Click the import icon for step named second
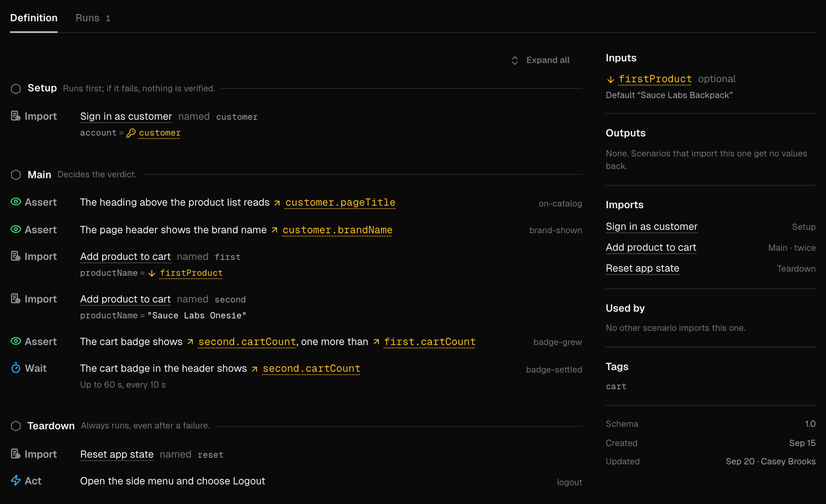The height and width of the screenshot is (504, 826). tap(15, 299)
